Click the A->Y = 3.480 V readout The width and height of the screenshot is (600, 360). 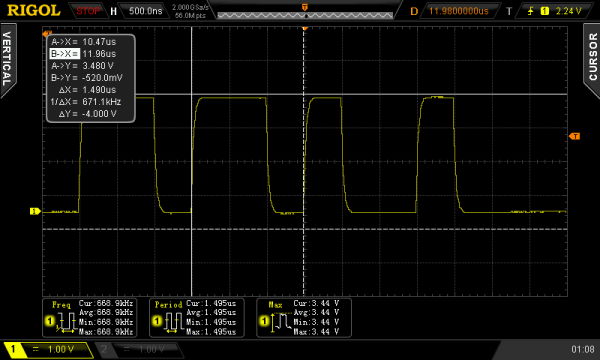82,66
